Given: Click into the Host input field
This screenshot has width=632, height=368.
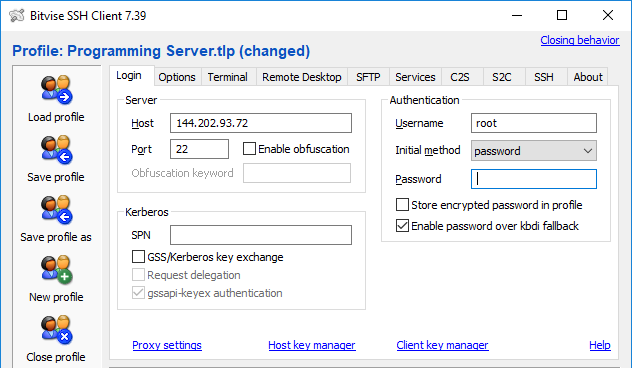Looking at the screenshot, I should [261, 123].
